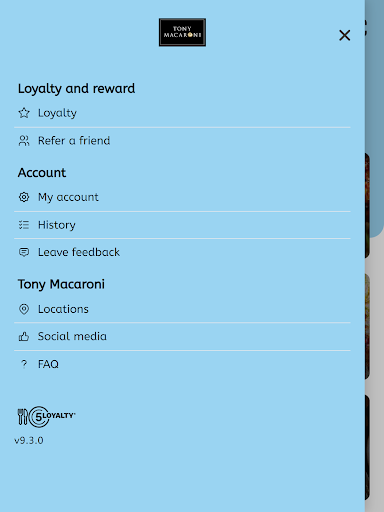This screenshot has width=384, height=512.
Task: Click the star icon beside Loyalty
Action: (x=24, y=113)
